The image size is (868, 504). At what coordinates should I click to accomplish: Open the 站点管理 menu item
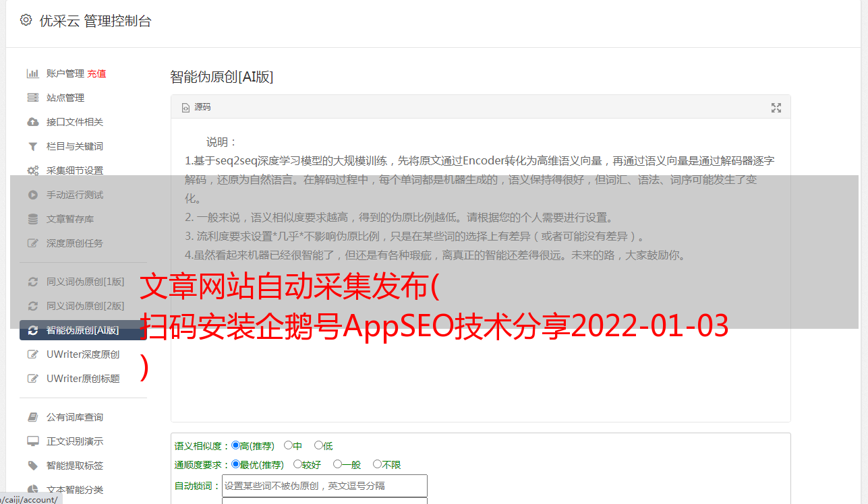pos(65,98)
